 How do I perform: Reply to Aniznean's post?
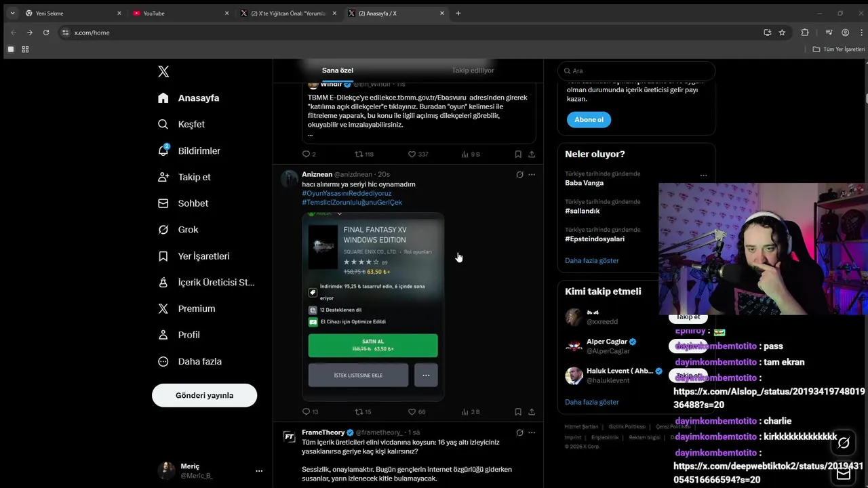[x=310, y=411]
